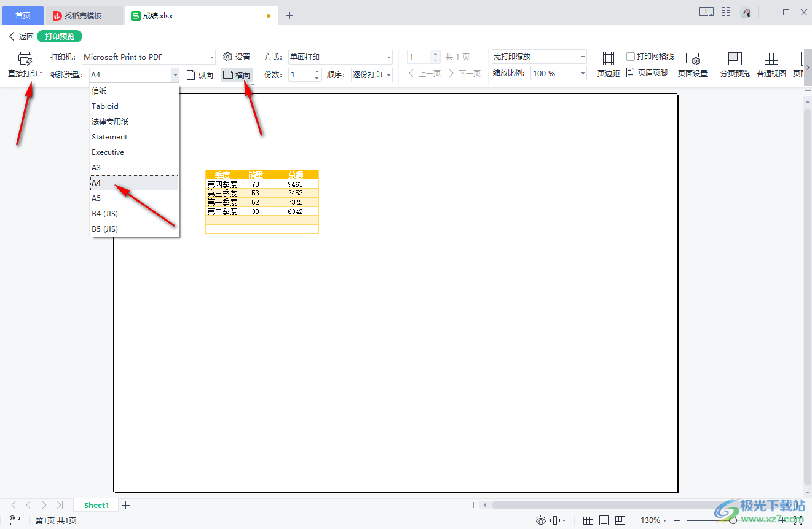The width and height of the screenshot is (812, 529).
Task: Zoom out with the minus button
Action: [x=676, y=520]
